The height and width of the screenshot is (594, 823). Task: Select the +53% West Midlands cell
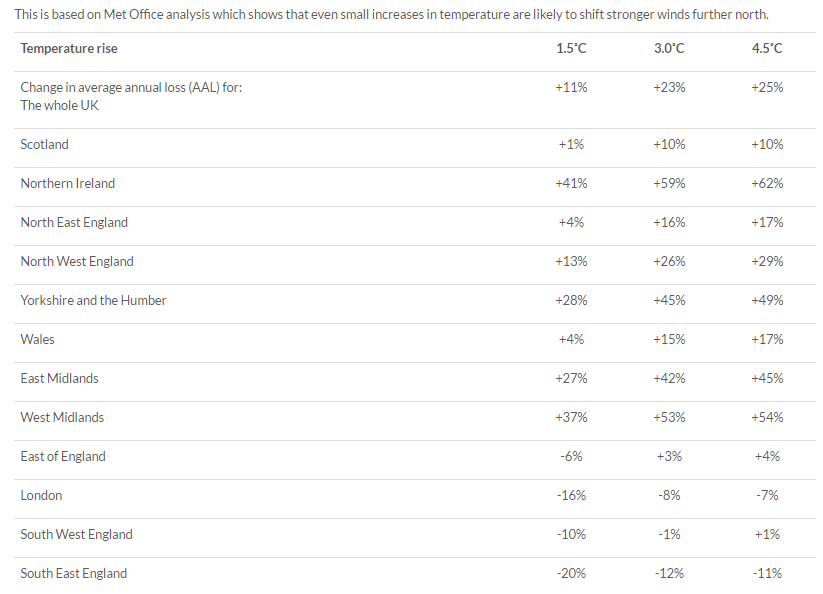(x=669, y=417)
